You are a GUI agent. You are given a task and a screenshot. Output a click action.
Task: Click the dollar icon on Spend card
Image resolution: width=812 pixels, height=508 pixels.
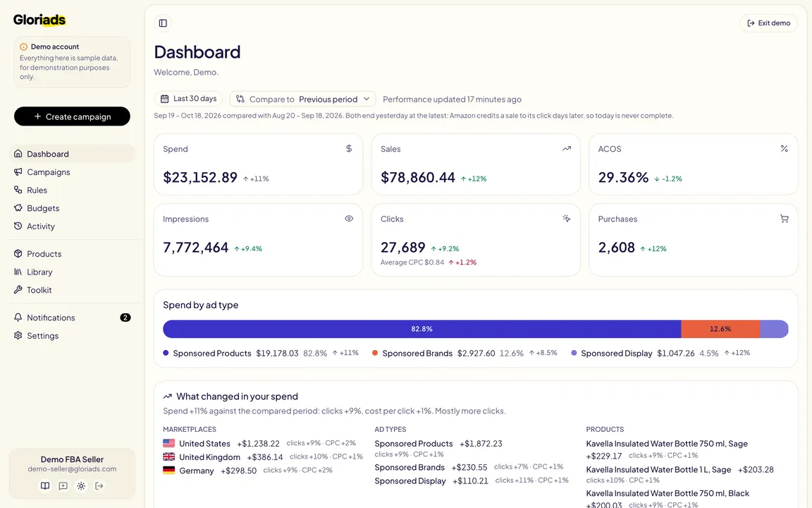[349, 149]
